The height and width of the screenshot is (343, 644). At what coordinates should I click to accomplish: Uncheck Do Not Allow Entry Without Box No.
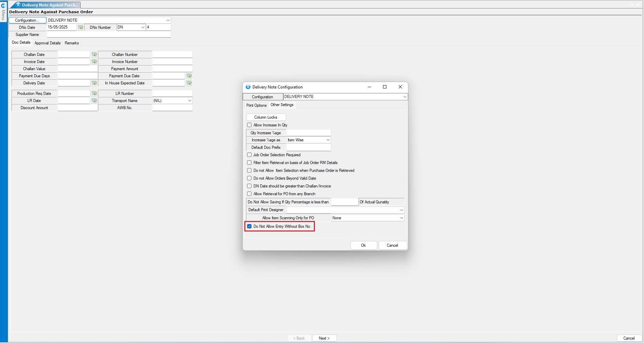click(x=249, y=226)
